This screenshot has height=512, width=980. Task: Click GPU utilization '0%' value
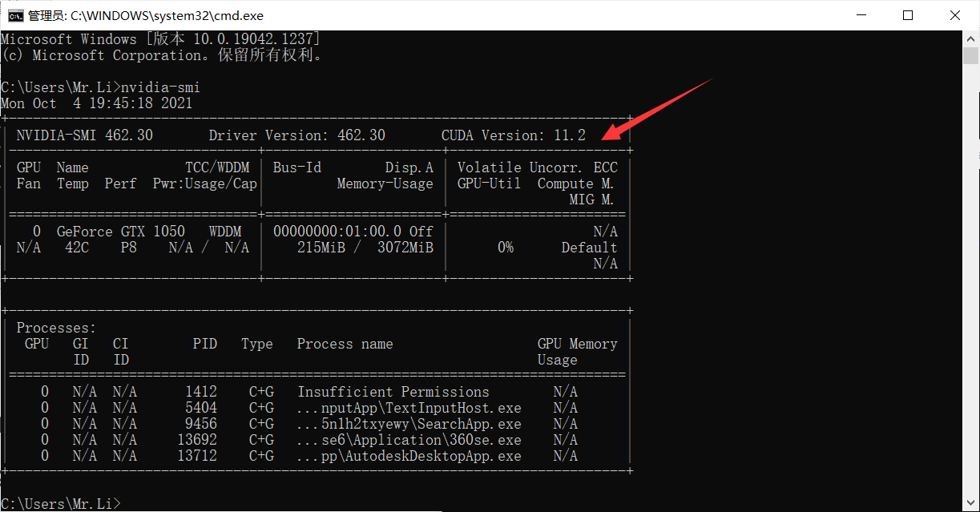click(506, 248)
